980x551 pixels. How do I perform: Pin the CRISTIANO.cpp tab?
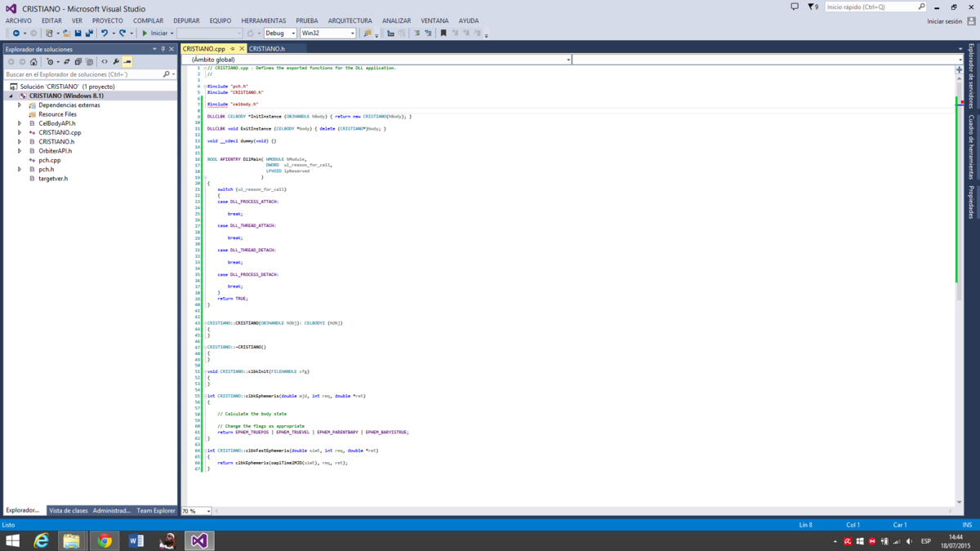tap(232, 49)
